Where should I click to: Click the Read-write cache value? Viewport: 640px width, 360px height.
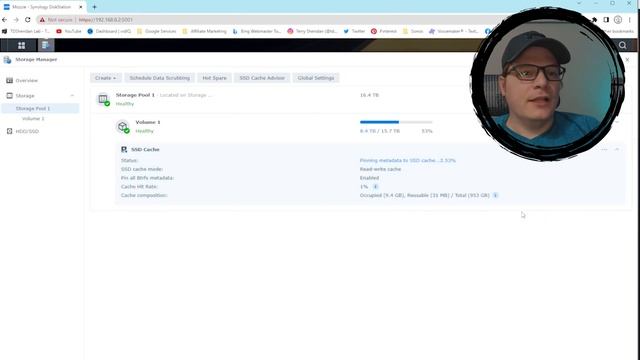(380, 169)
